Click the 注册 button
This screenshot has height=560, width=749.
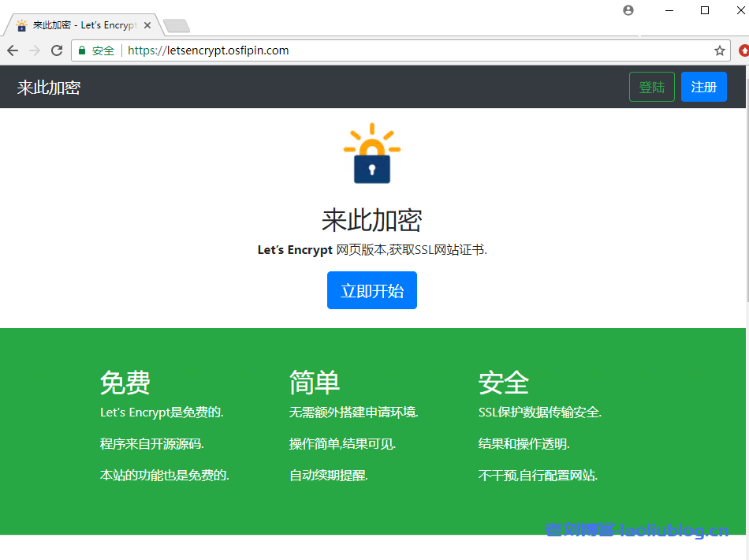pos(703,87)
